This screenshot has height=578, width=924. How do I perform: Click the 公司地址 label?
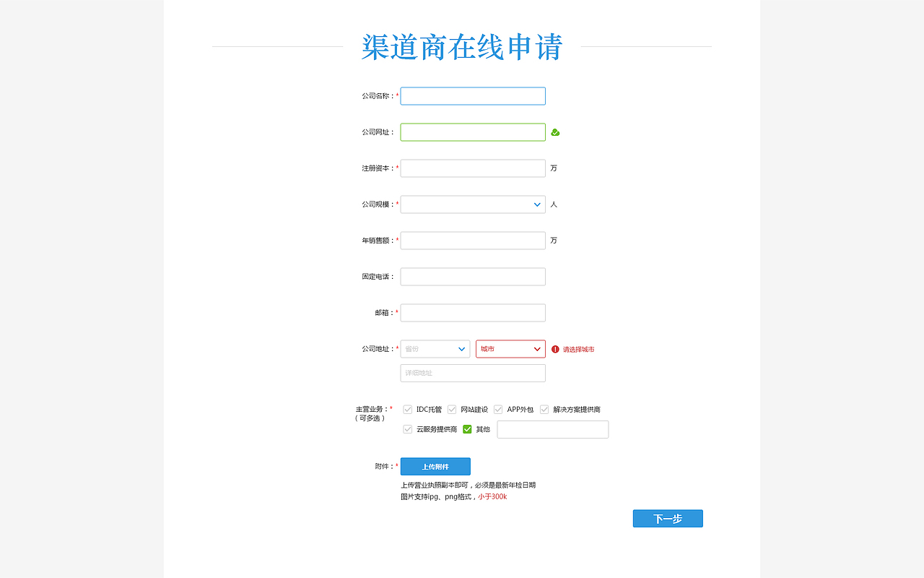tap(378, 349)
